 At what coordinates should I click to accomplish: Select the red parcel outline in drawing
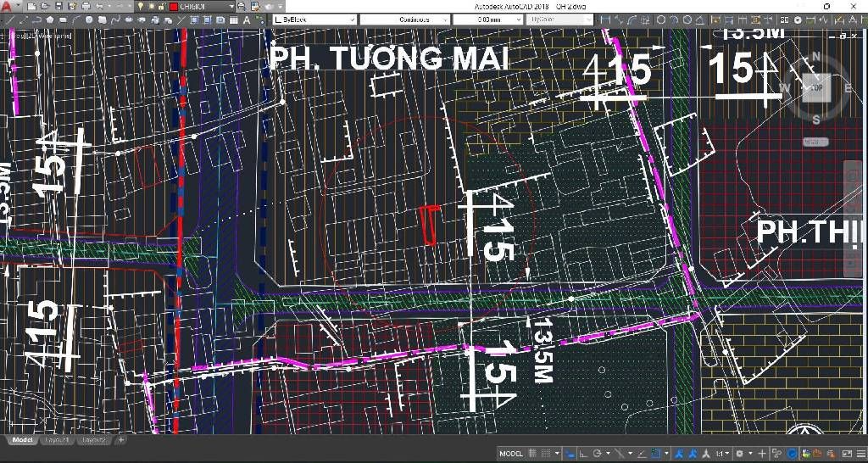(x=430, y=225)
